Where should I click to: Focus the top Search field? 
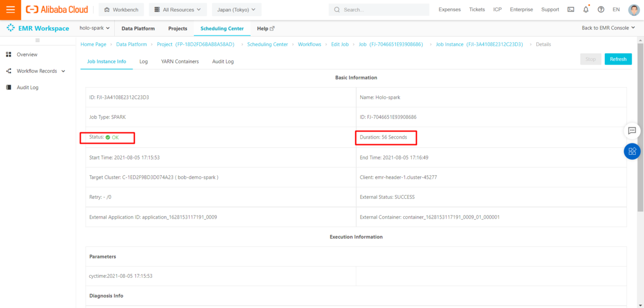point(379,10)
